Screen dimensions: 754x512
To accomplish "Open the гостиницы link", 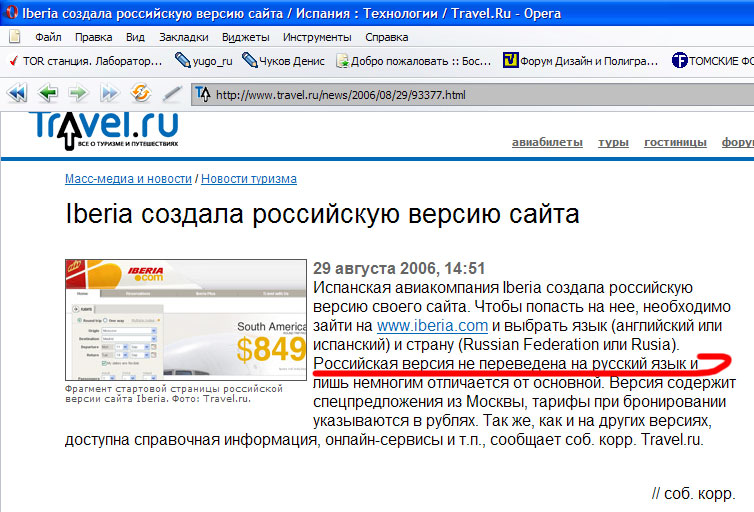I will (x=675, y=142).
